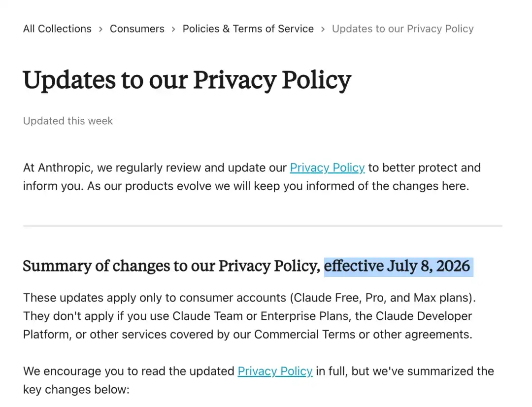Click the 'key changes below:' text
This screenshot has width=532, height=407.
[x=76, y=389]
